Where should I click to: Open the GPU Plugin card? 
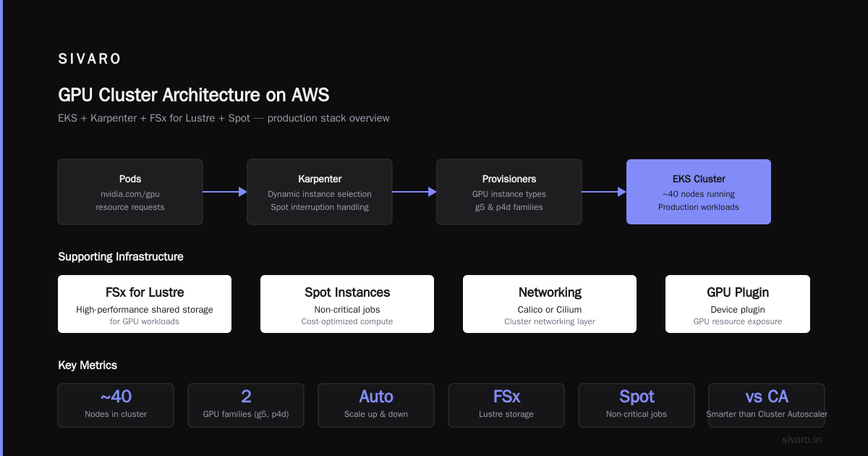pos(738,304)
